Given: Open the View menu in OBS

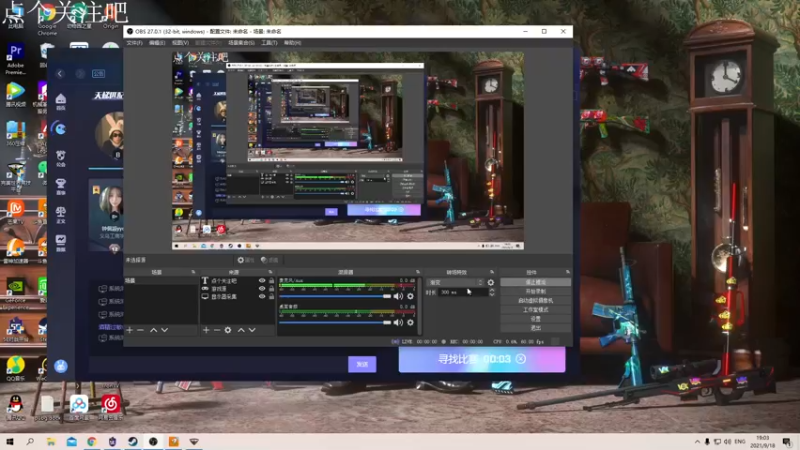Looking at the screenshot, I should 180,43.
